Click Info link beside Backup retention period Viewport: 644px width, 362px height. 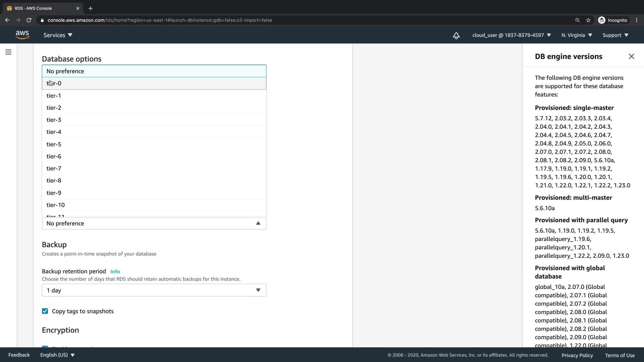[x=115, y=271]
